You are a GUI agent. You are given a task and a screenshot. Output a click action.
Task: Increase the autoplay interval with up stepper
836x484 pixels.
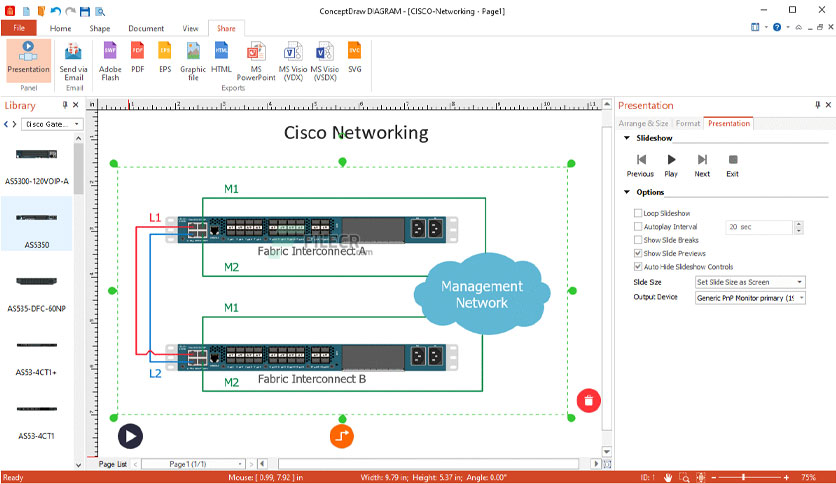[799, 224]
